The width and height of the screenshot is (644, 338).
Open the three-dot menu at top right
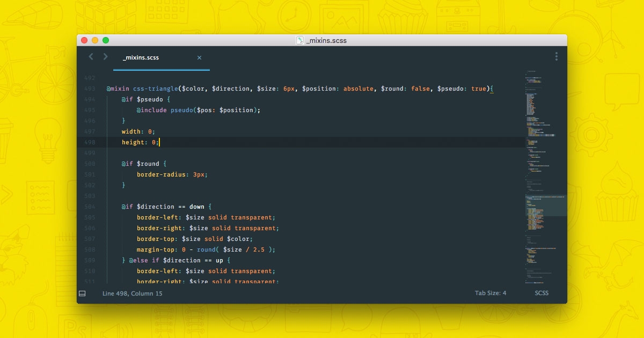coord(557,56)
